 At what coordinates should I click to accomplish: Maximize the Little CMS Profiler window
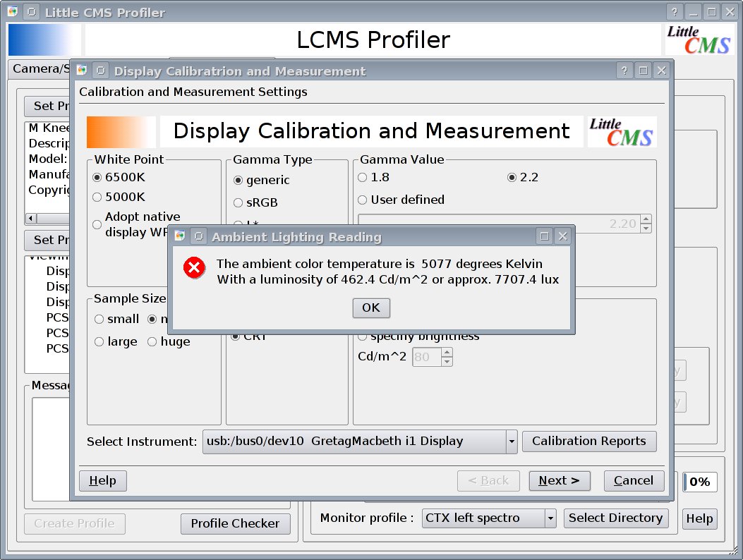[x=712, y=12]
